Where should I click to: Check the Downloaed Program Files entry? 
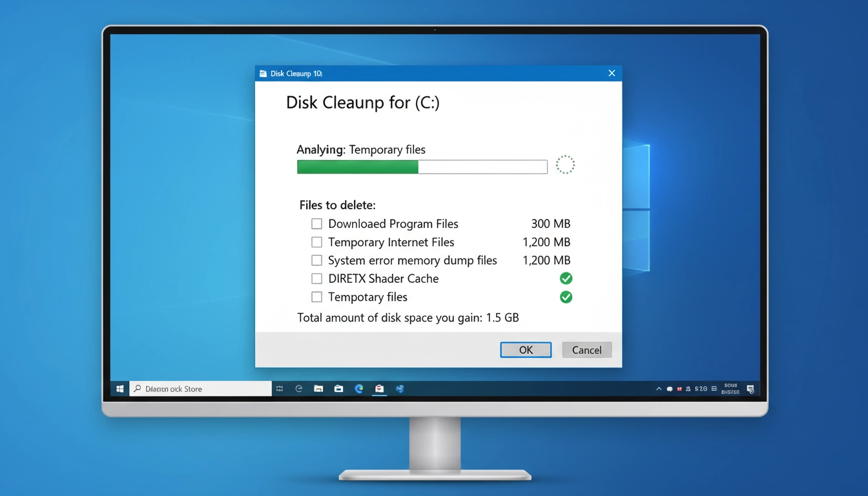(316, 223)
